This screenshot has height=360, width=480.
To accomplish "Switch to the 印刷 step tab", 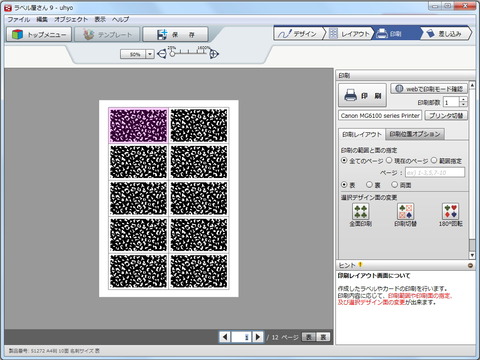I will tap(397, 33).
